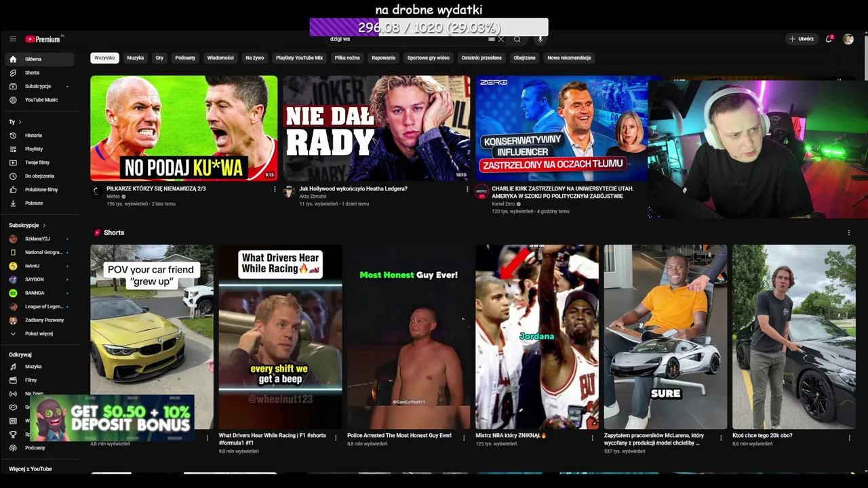Image resolution: width=868 pixels, height=488 pixels.
Task: Open Subskrypcje feed from top sidebar
Action: pyautogui.click(x=39, y=86)
